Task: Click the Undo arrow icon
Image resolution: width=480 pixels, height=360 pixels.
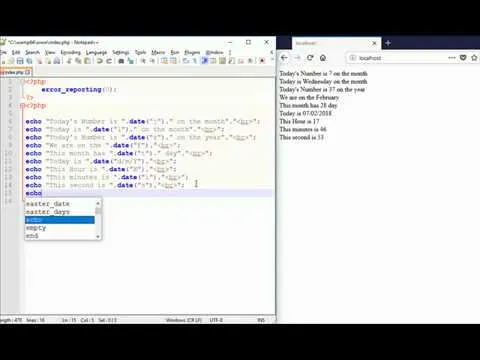Action: [x=99, y=61]
